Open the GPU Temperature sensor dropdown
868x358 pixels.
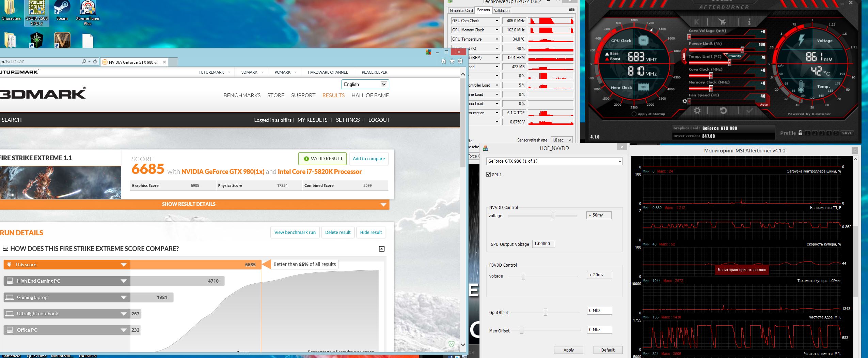point(497,39)
